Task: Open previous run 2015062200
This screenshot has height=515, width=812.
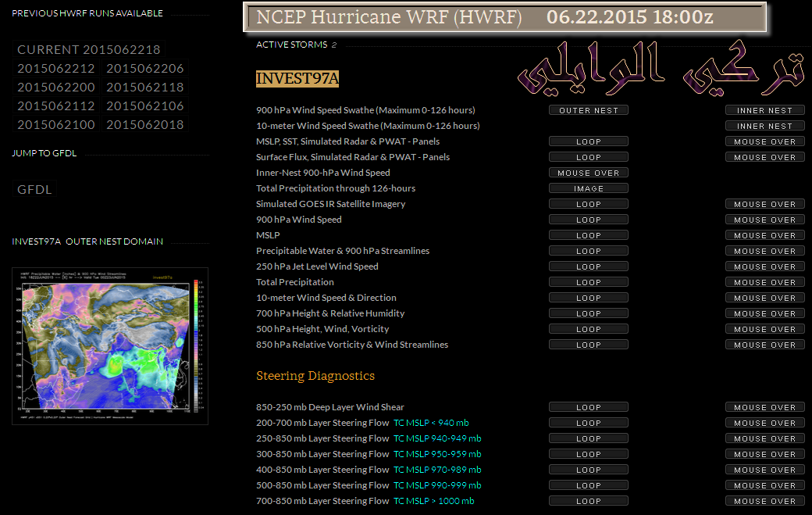Action: coord(56,87)
